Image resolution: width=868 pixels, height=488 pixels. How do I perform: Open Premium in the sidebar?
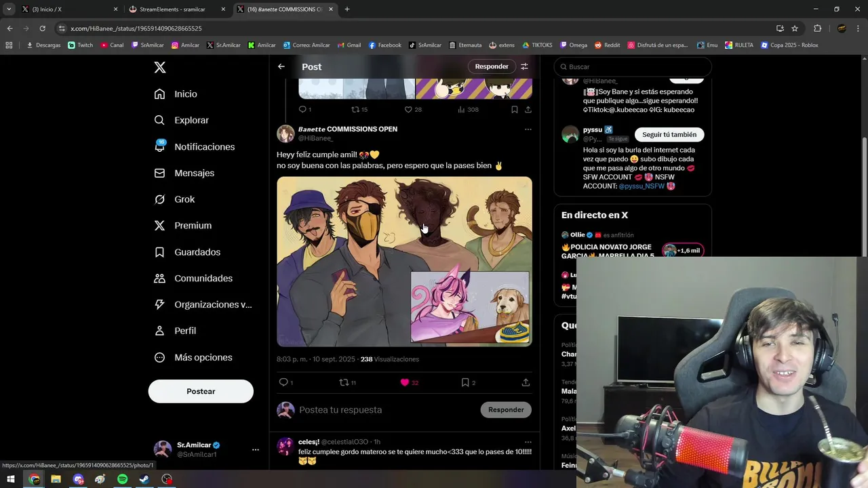[x=183, y=226]
